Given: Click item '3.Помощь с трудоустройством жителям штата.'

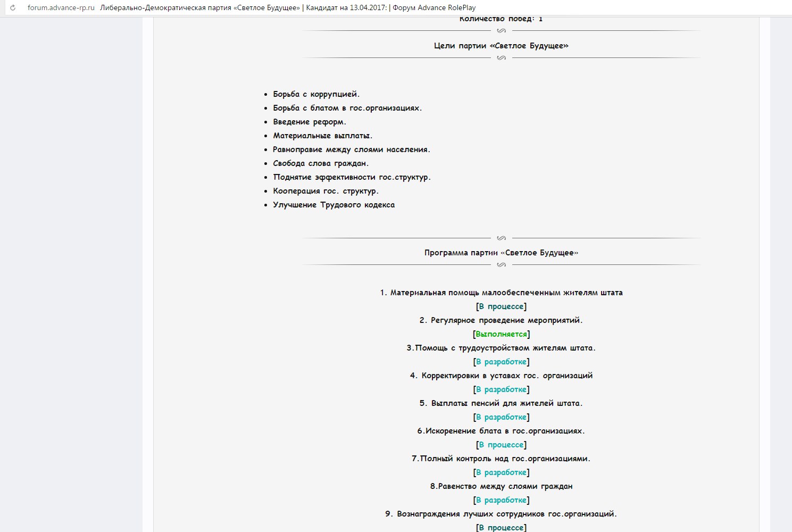Looking at the screenshot, I should pos(501,348).
